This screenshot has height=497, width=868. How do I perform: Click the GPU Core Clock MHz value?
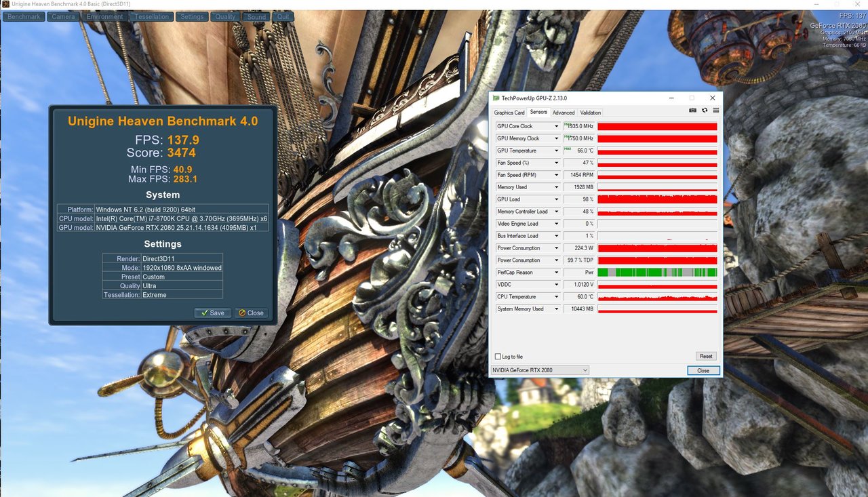(x=579, y=126)
